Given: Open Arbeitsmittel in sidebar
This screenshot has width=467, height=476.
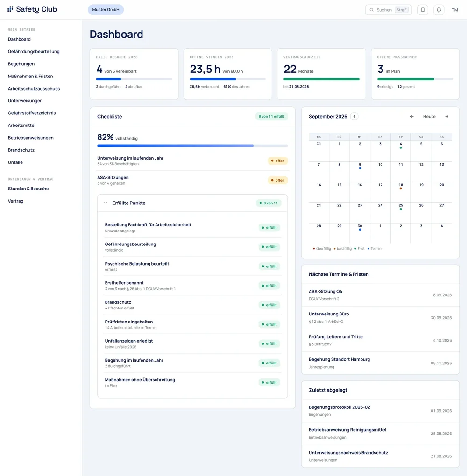Looking at the screenshot, I should coord(21,125).
